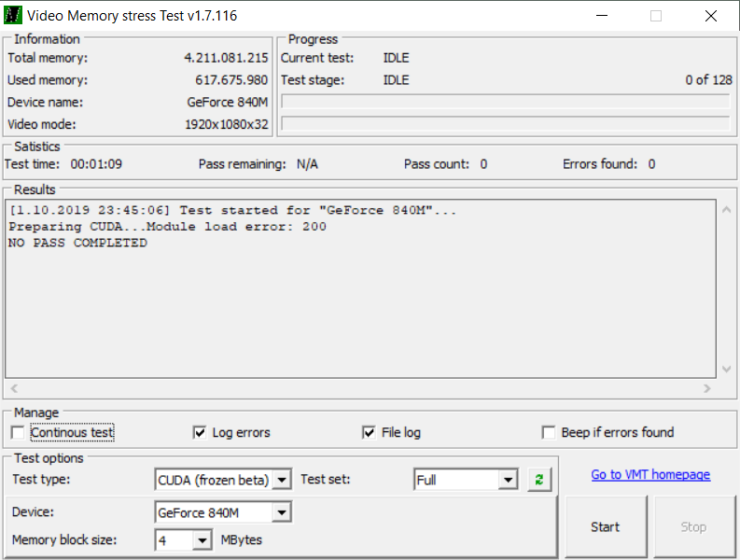Click the Video Memory stress Test app icon

point(13,15)
